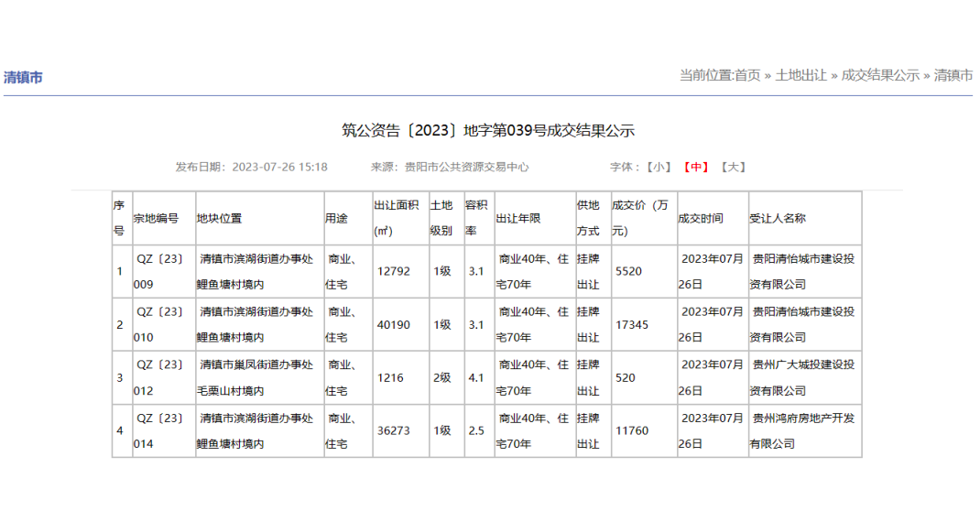Click the 清镇市 section heading
The height and width of the screenshot is (511, 980).
(x=23, y=78)
